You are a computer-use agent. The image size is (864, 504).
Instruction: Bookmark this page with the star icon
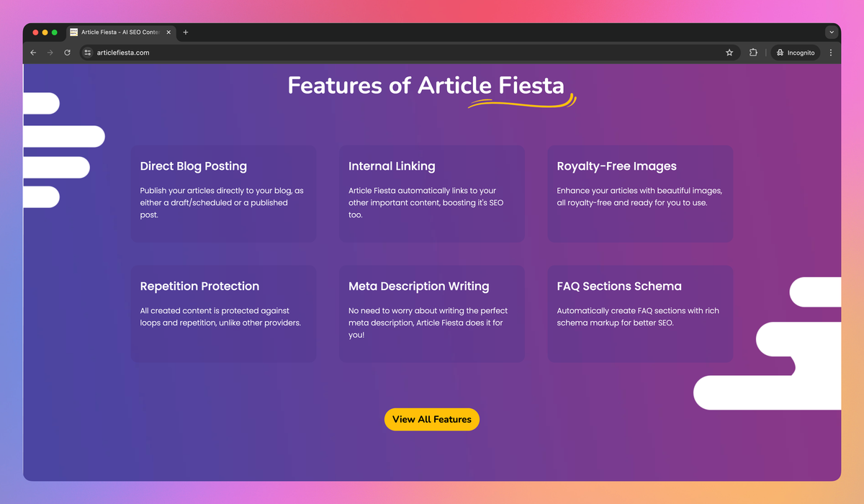[729, 53]
